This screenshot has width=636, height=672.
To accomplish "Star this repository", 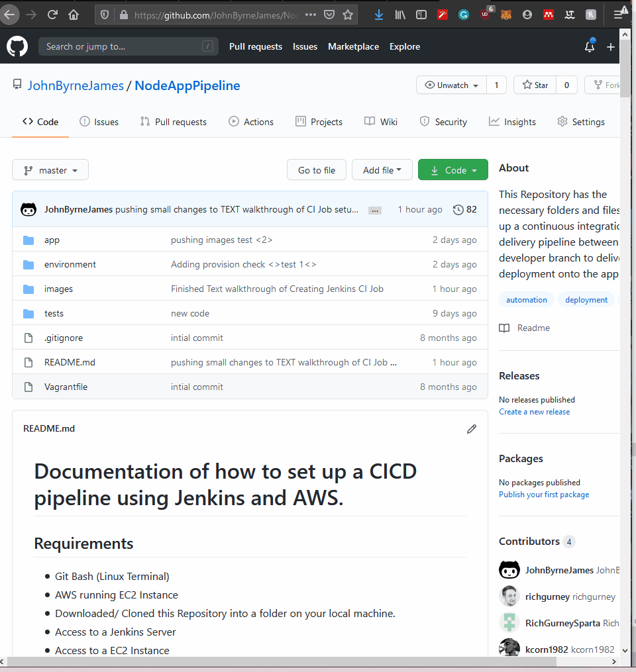I will point(535,85).
